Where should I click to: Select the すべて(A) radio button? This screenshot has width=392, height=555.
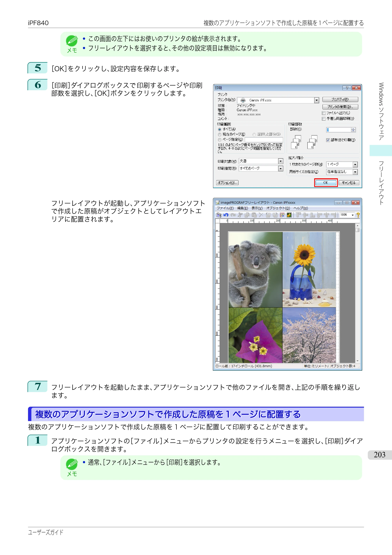[x=220, y=129]
